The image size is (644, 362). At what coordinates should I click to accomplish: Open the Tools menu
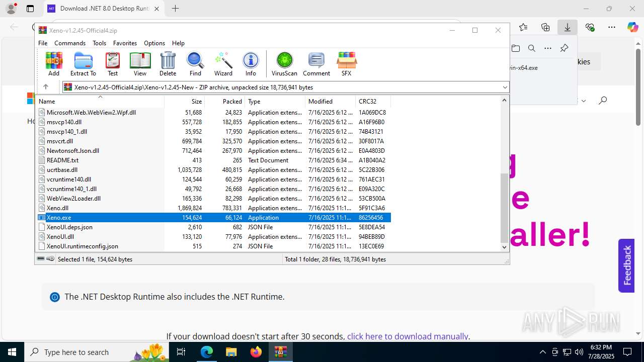pos(99,43)
